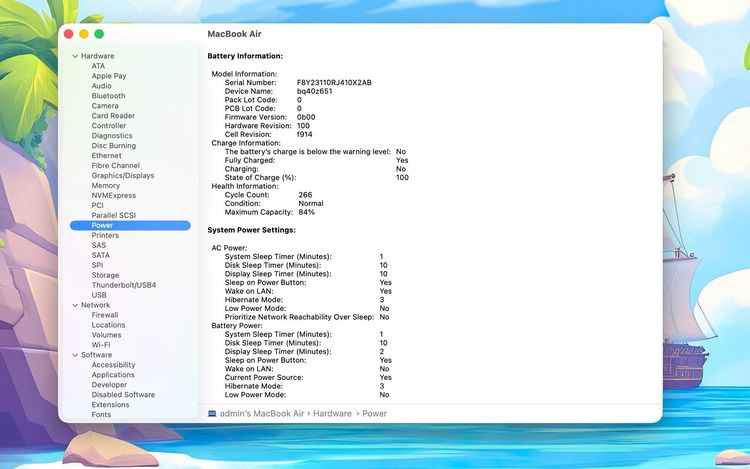750x469 pixels.
Task: Open the Camera entry
Action: pyautogui.click(x=105, y=106)
